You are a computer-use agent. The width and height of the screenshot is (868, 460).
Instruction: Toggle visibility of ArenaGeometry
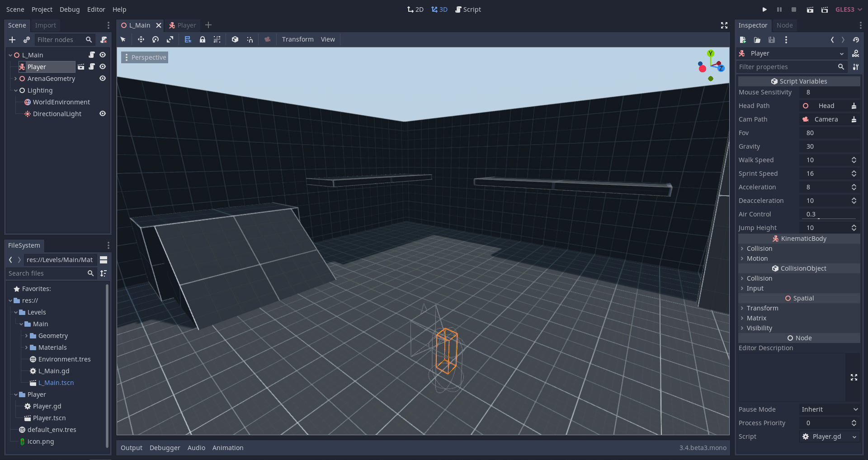tap(103, 78)
